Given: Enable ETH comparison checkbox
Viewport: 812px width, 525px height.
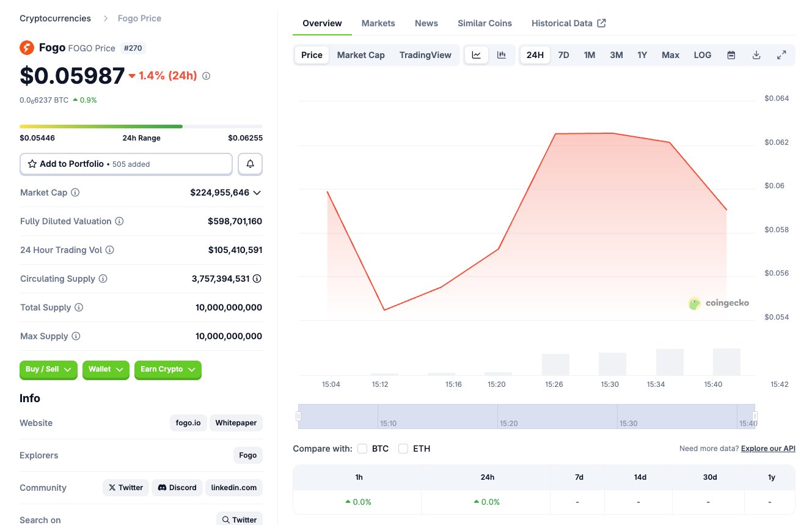Looking at the screenshot, I should pos(403,449).
